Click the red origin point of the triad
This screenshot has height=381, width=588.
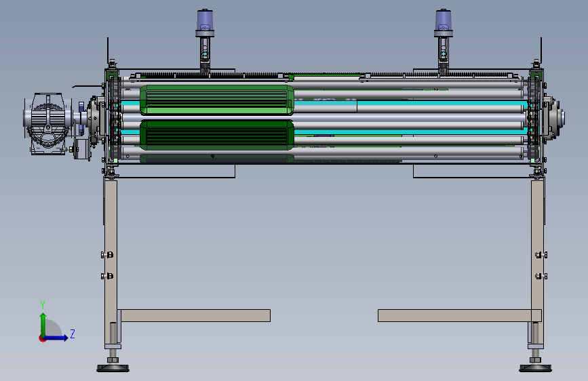(x=42, y=338)
